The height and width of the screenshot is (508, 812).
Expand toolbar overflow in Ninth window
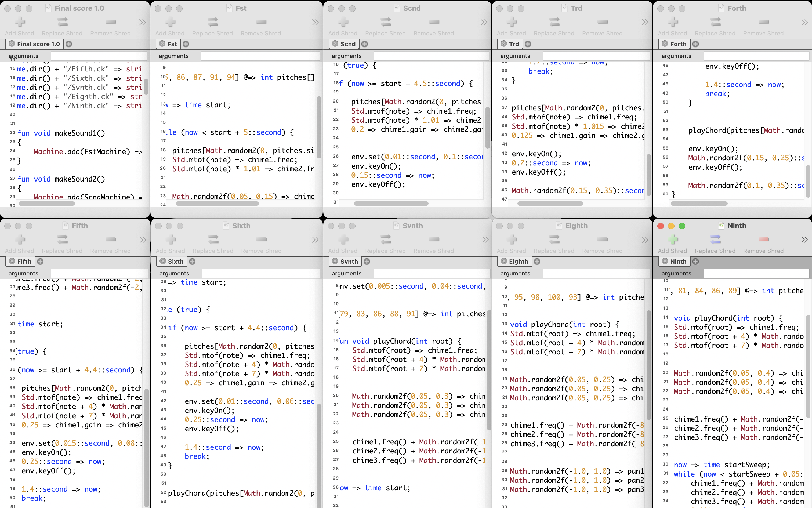pyautogui.click(x=804, y=240)
